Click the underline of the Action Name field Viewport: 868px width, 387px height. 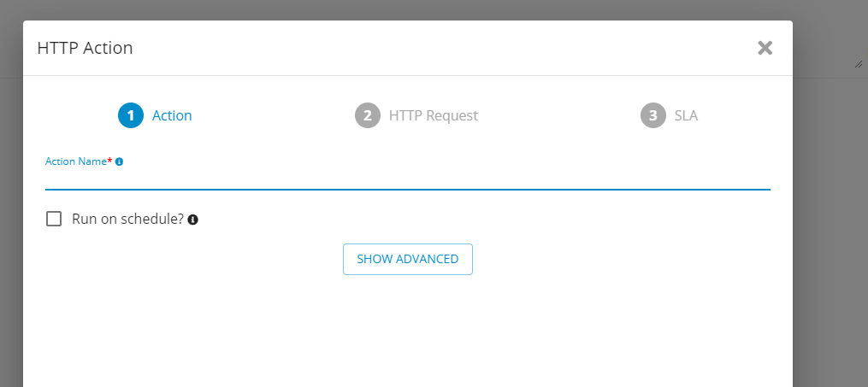[407, 190]
